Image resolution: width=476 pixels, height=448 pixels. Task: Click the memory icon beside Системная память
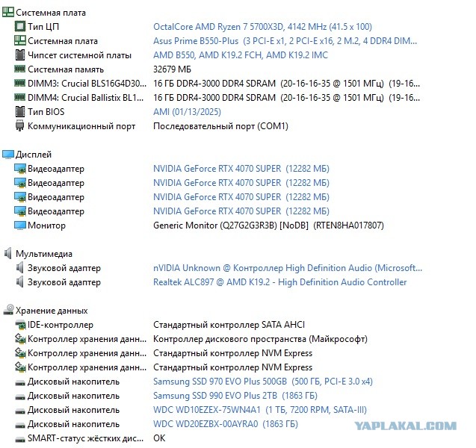[19, 69]
